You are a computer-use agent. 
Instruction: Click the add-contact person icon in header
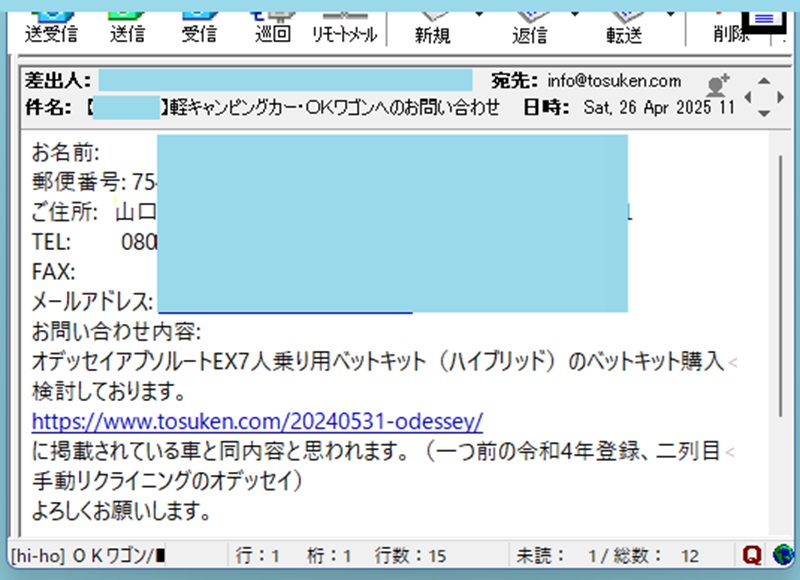pos(717,86)
